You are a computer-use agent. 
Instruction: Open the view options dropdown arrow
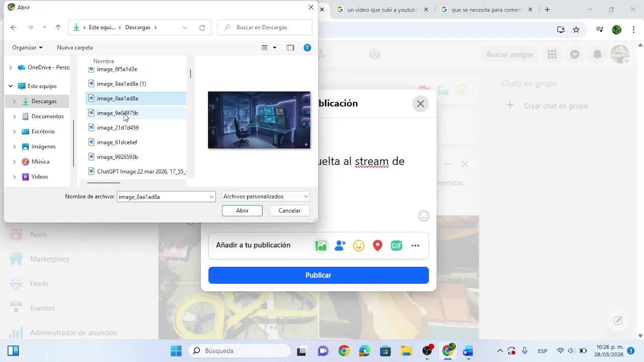[x=275, y=48]
